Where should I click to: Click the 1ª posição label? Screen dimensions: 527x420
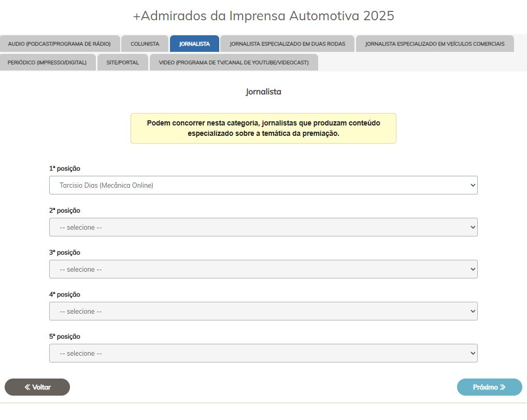pos(65,169)
